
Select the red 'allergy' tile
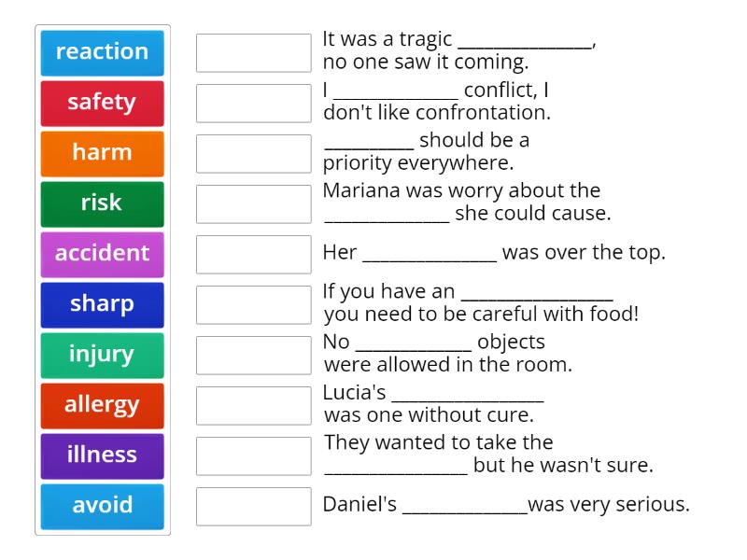101,405
